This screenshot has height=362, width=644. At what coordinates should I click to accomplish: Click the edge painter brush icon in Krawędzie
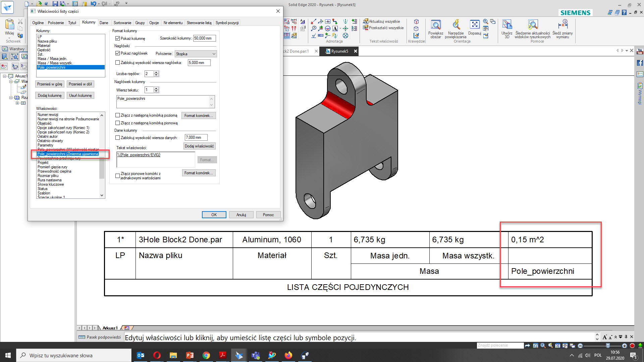tap(416, 35)
